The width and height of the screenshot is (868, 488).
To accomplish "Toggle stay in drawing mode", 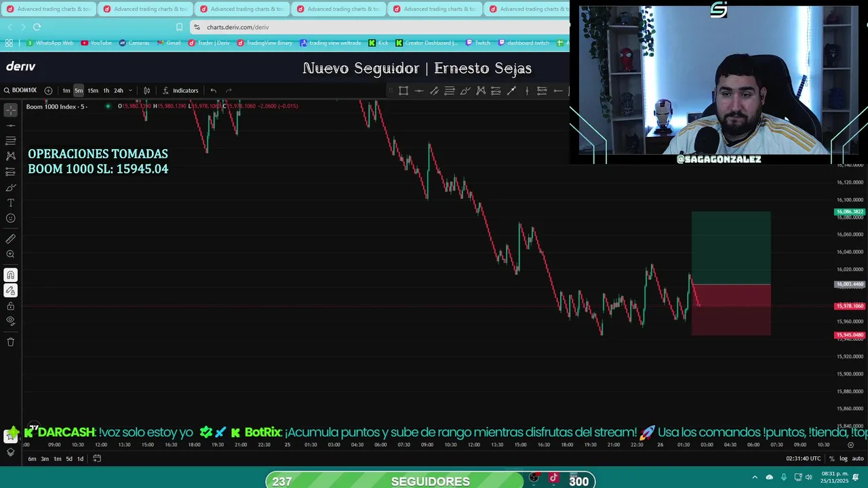I will coord(11,291).
